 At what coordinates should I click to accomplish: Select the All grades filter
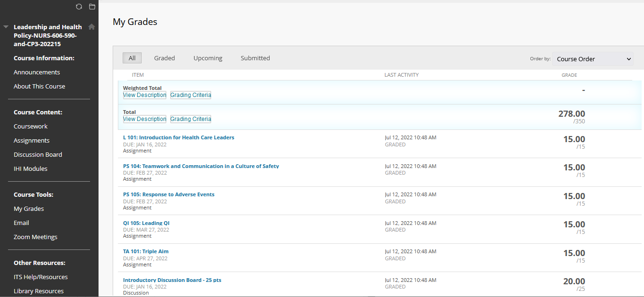(x=132, y=58)
